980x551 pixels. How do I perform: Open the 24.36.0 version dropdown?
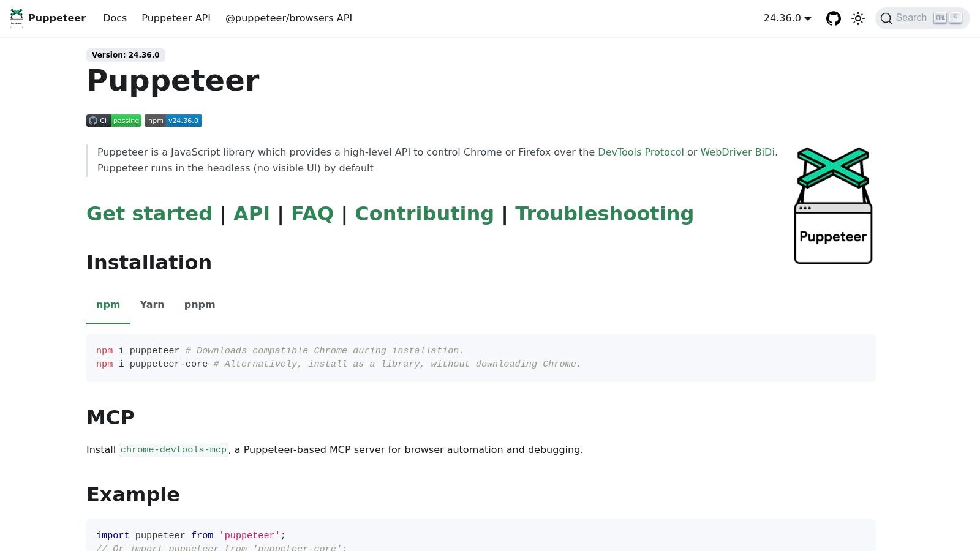pyautogui.click(x=787, y=18)
